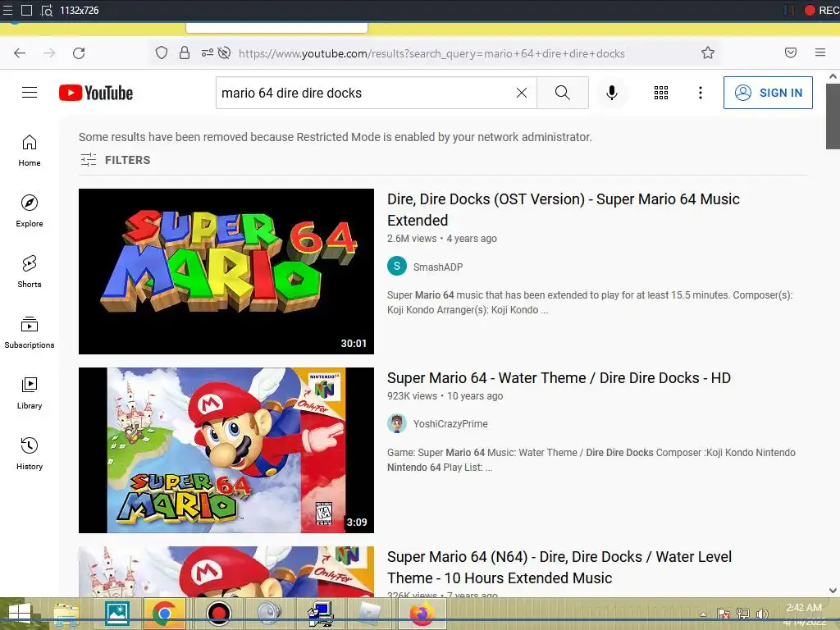Open the SmashADP channel name
This screenshot has height=630, width=840.
[438, 267]
